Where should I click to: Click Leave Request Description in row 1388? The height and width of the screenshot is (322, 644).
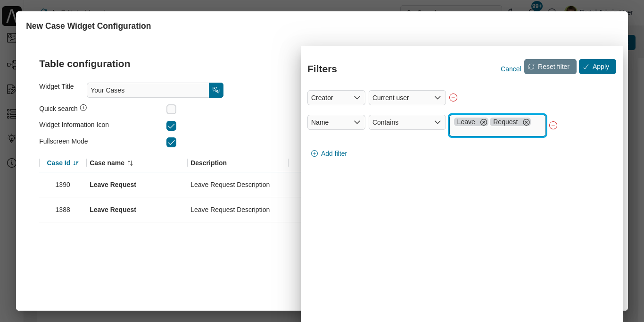(x=230, y=210)
